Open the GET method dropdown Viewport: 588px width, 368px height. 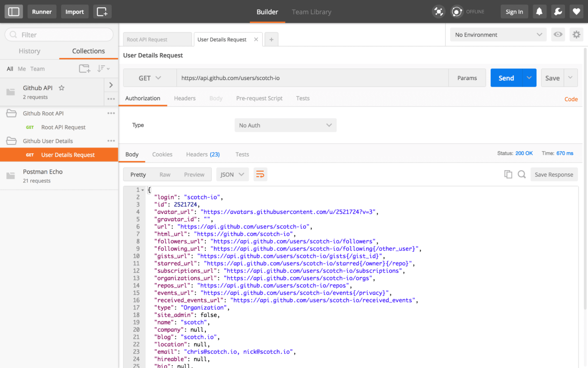click(150, 78)
